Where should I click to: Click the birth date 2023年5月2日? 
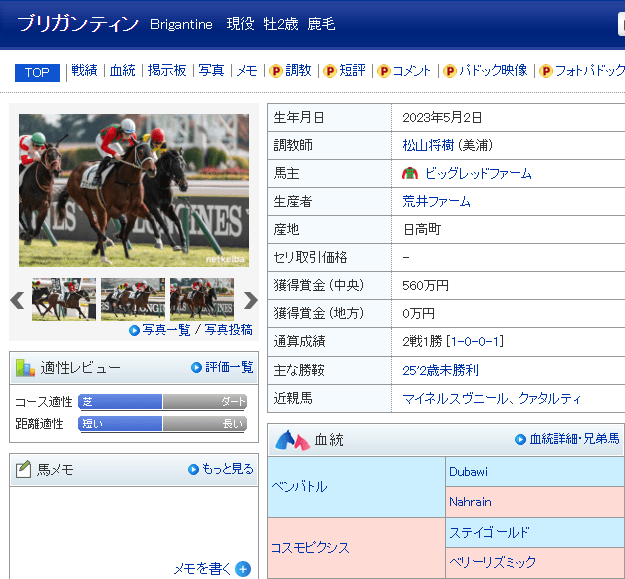click(442, 117)
